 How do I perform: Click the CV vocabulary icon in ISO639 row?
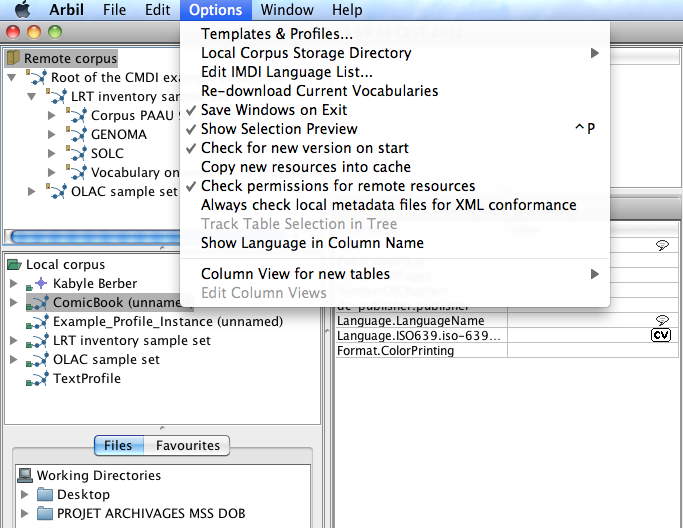pos(661,335)
